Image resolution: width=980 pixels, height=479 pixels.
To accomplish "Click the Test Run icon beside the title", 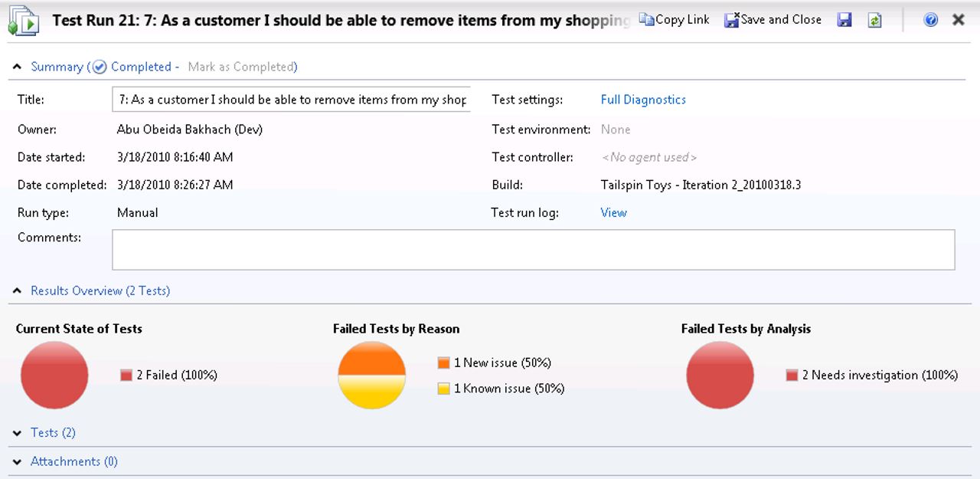I will pos(23,21).
